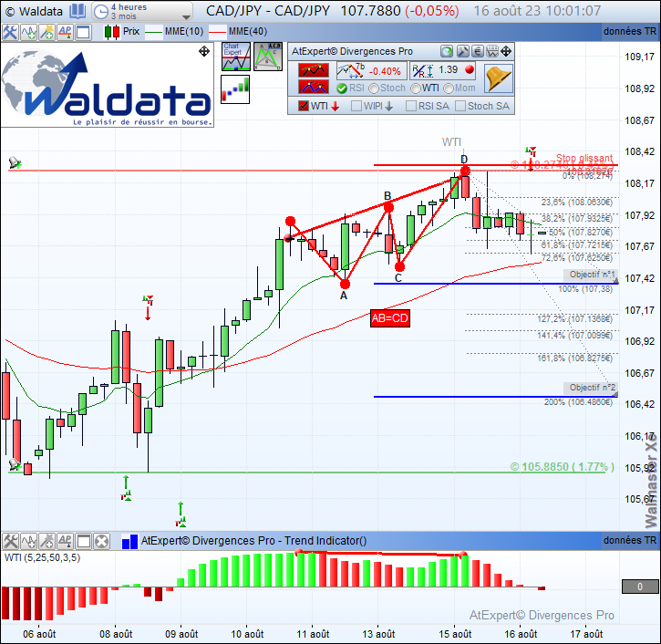Select the Mom radio option
The width and height of the screenshot is (661, 644).
(x=449, y=88)
